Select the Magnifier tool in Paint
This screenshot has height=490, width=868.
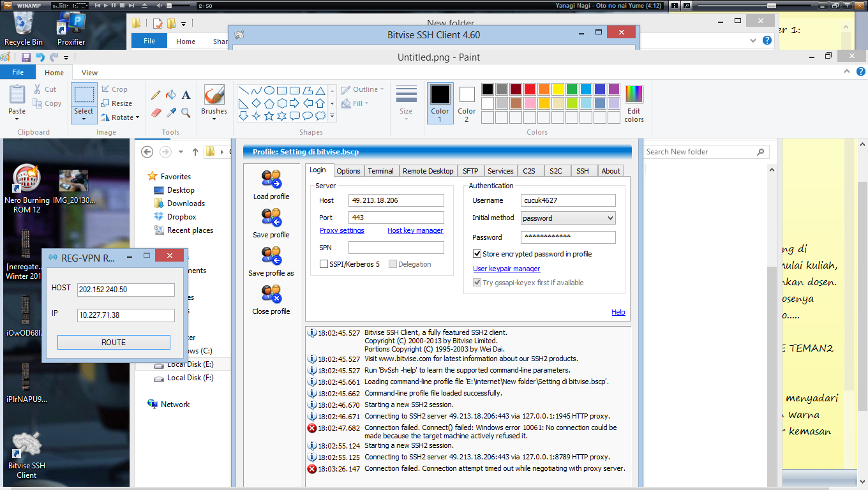pyautogui.click(x=186, y=113)
